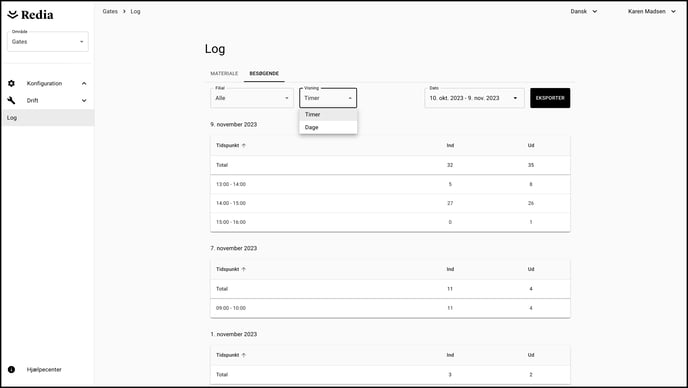Click Ind header in 7. november table
This screenshot has height=388, width=688.
[450, 269]
